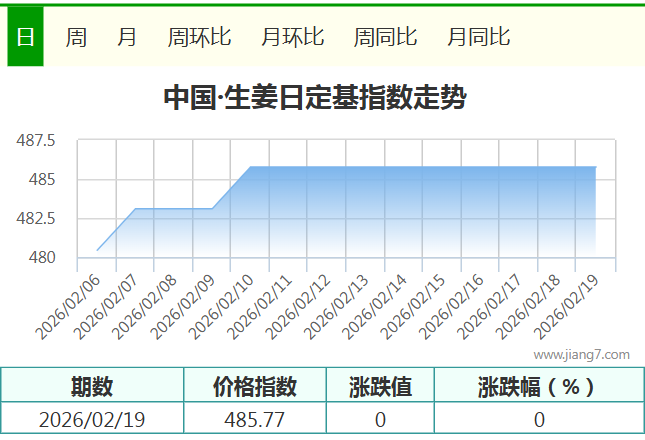This screenshot has height=440, width=645.
Task: Click the 487.5 y-axis label
Action: 36,141
